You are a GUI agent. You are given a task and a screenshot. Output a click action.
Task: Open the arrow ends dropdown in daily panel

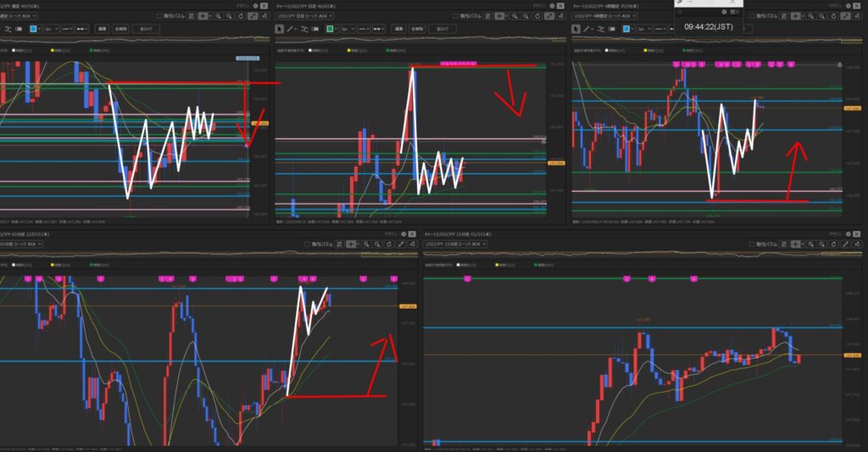[379, 29]
